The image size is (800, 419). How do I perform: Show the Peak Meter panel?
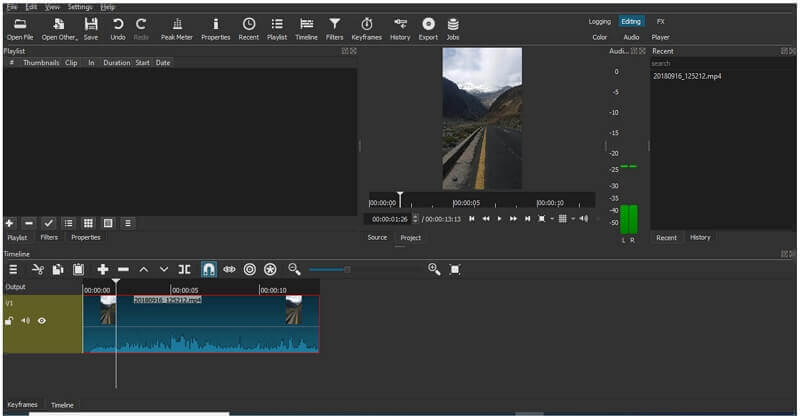(x=177, y=29)
